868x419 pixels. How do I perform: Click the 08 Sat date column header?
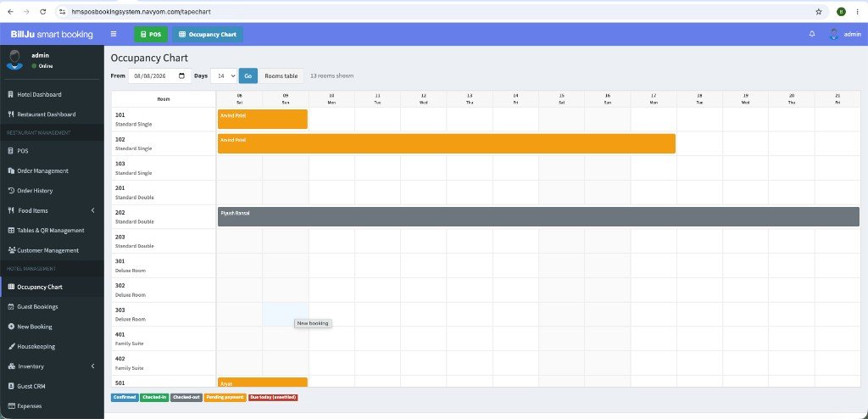tap(239, 98)
